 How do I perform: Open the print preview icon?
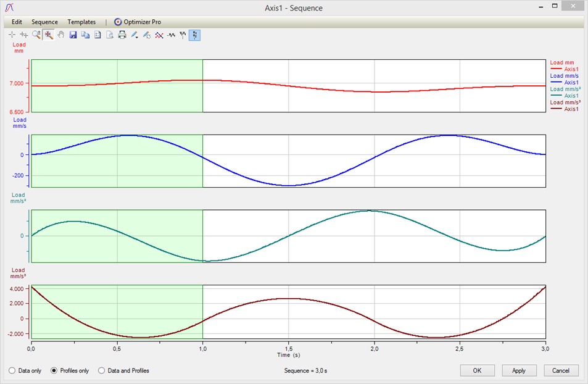pyautogui.click(x=109, y=35)
